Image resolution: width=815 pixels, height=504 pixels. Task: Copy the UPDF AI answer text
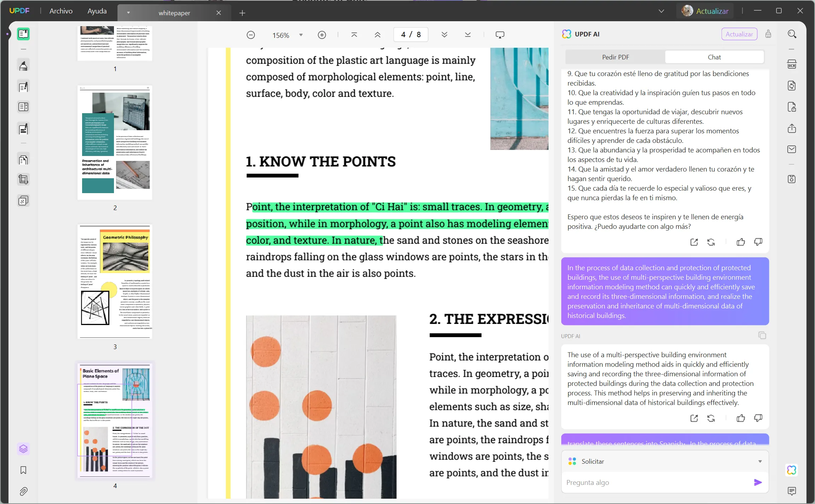[762, 335]
